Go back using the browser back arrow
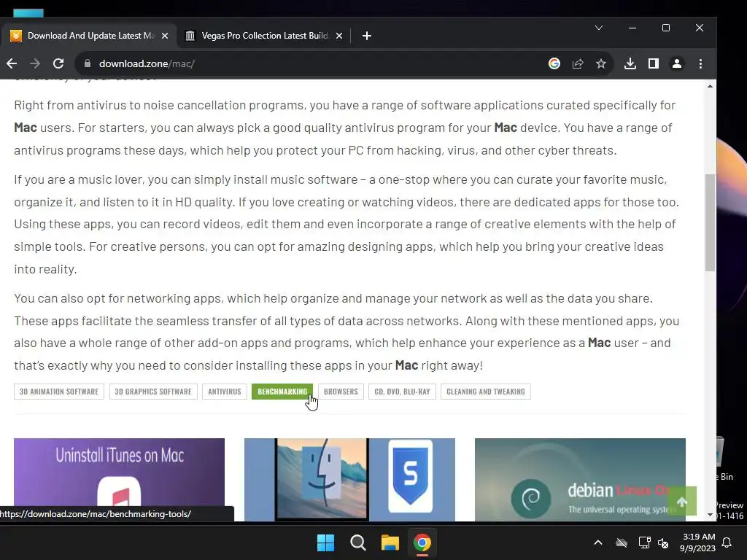747x560 pixels. pyautogui.click(x=12, y=63)
